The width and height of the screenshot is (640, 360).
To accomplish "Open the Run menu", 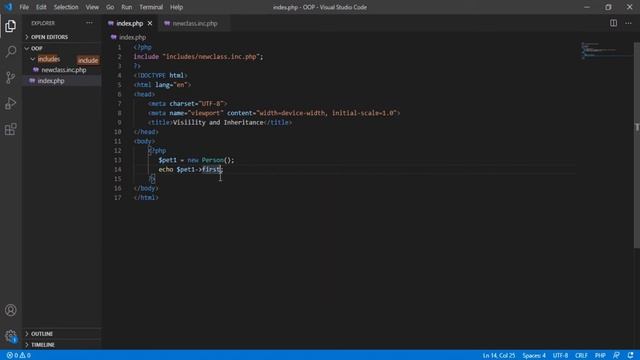I will [x=127, y=7].
